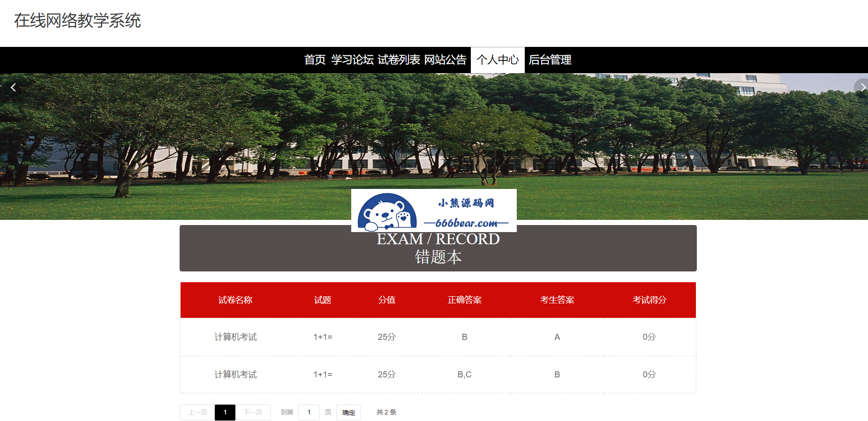Click the 分值 column header

387,300
